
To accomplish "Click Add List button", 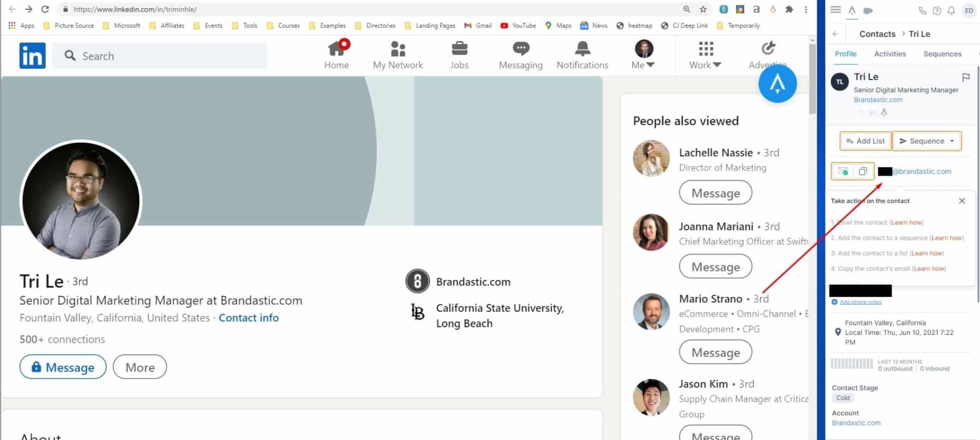I will point(865,141).
